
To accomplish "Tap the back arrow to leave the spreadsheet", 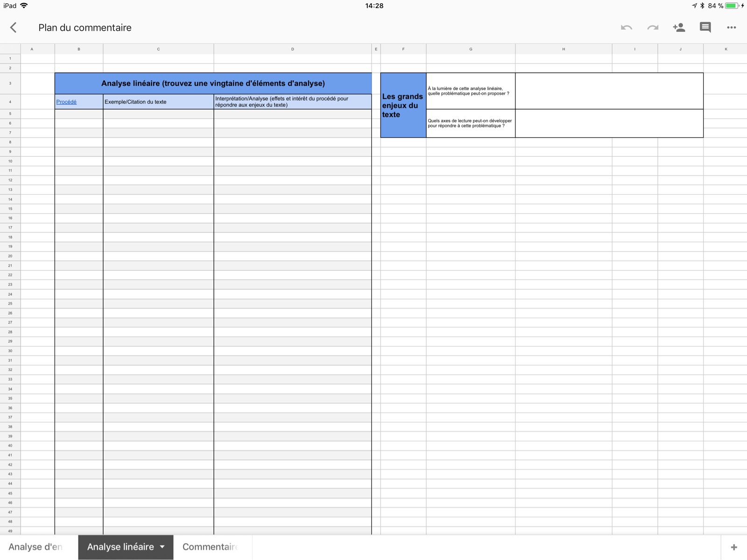I will [14, 28].
